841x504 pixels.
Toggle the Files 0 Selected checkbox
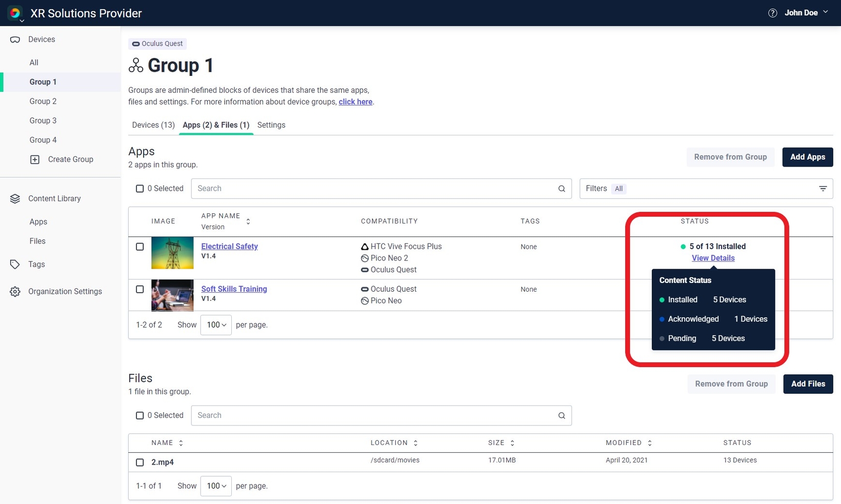pyautogui.click(x=139, y=415)
